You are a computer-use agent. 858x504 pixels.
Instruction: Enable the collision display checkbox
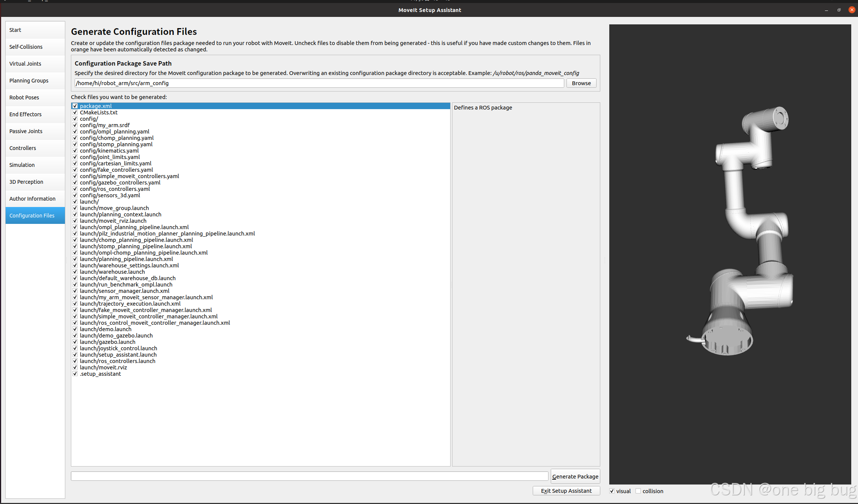click(x=638, y=491)
